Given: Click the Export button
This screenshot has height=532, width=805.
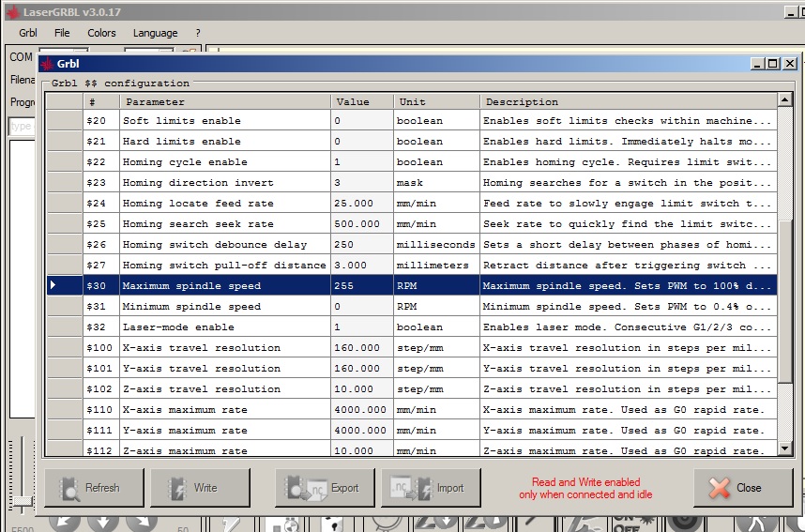Looking at the screenshot, I should 325,487.
